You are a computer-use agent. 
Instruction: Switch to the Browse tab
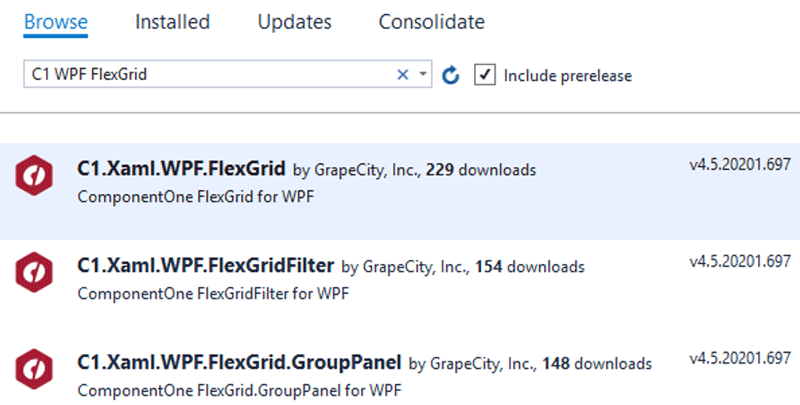click(x=56, y=21)
